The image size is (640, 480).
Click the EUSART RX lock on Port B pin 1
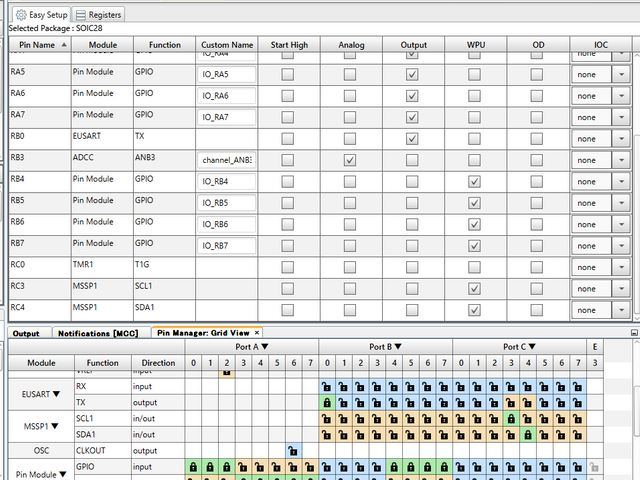click(x=342, y=386)
